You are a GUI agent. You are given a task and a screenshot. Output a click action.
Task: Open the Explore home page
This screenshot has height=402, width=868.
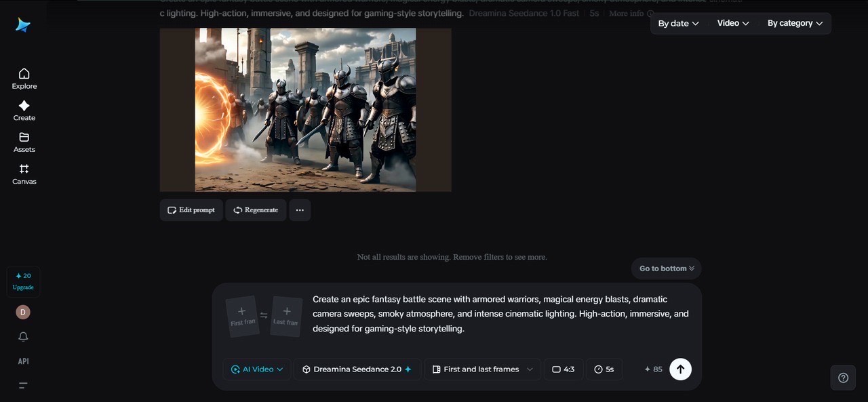(24, 78)
